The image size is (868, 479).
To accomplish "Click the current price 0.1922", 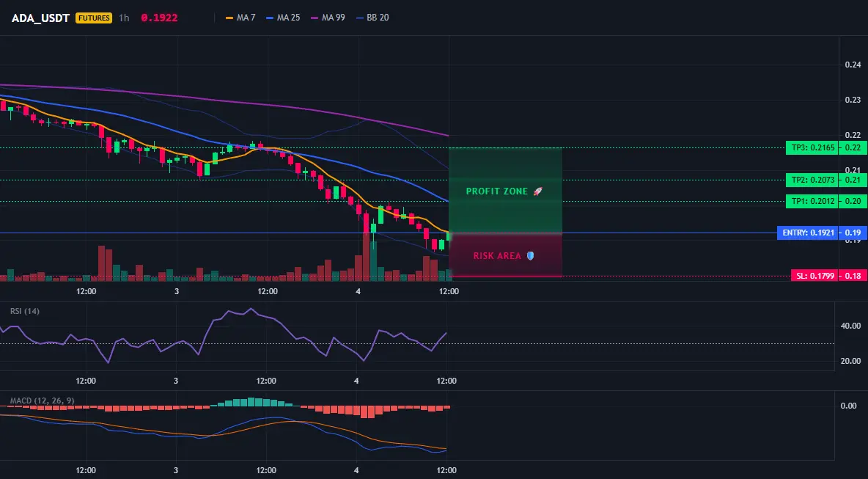I will tap(159, 18).
